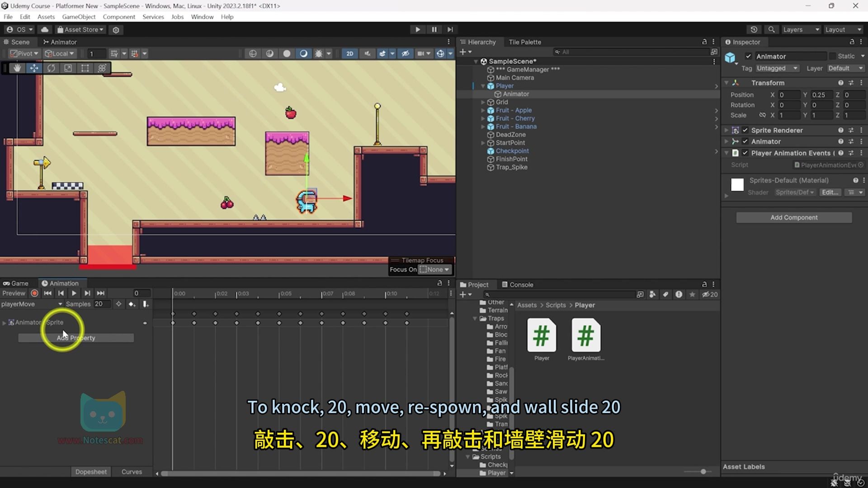Open the Layers dropdown
The height and width of the screenshot is (488, 868).
point(801,29)
